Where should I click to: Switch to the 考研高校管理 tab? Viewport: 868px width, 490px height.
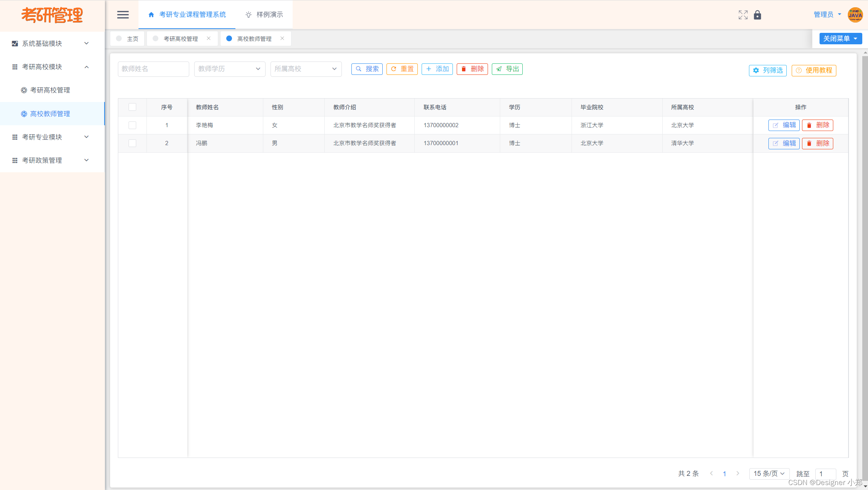point(180,39)
